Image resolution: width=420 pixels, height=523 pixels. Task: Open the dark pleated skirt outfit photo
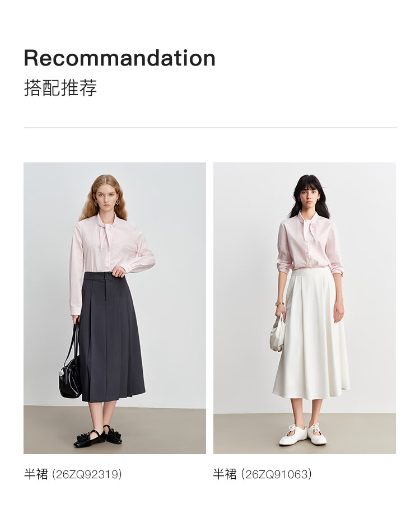[114, 308]
